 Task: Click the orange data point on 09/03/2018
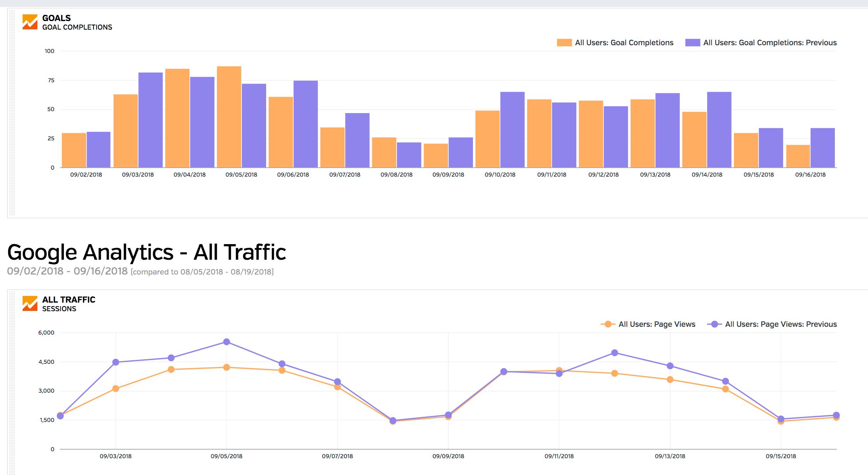click(x=116, y=388)
